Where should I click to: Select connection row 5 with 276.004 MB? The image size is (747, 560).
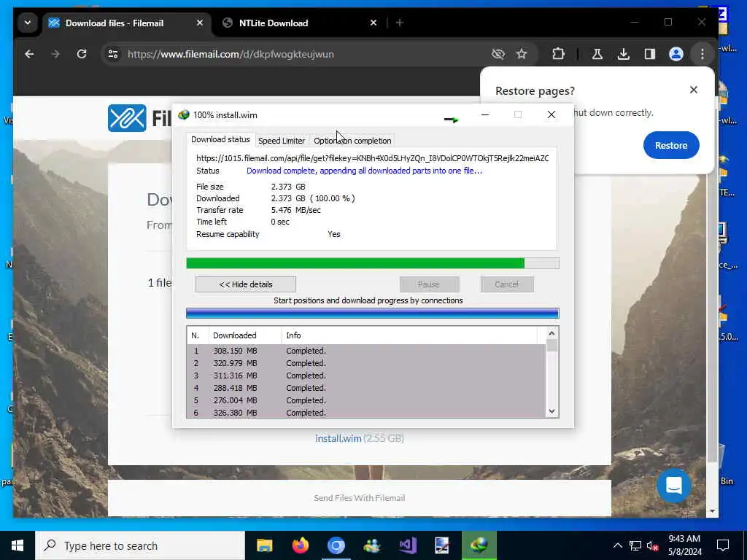366,400
